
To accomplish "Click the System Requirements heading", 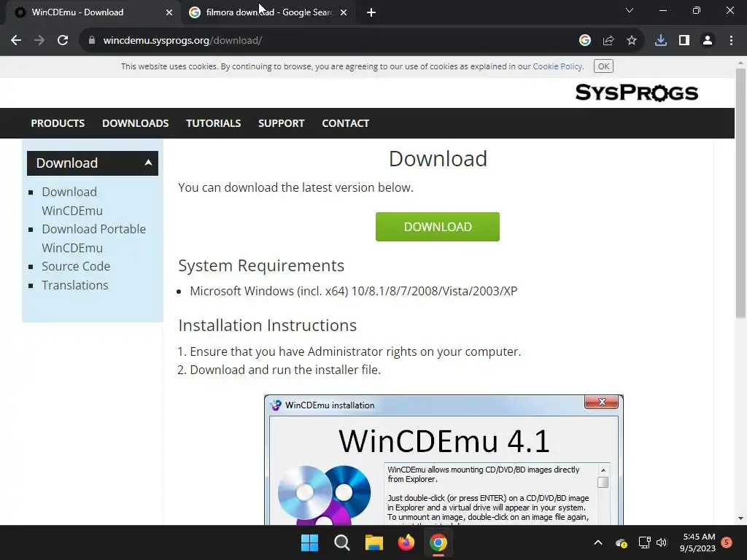I will point(261,265).
